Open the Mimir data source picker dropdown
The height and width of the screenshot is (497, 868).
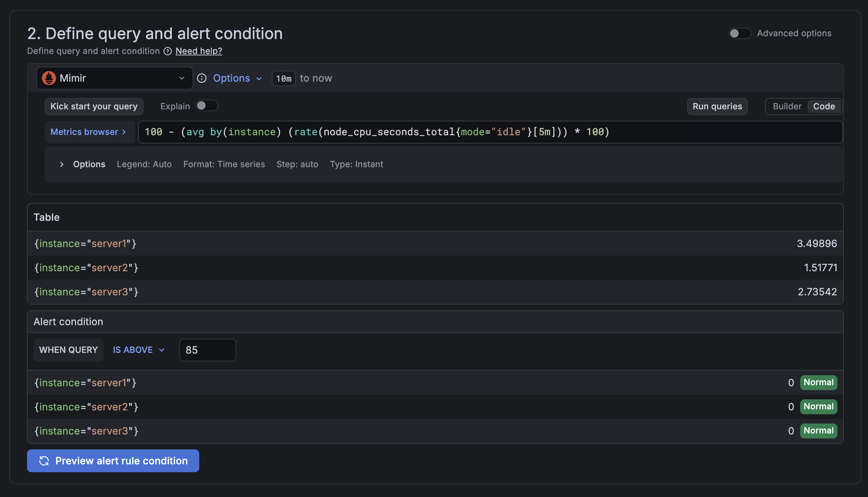coord(181,78)
